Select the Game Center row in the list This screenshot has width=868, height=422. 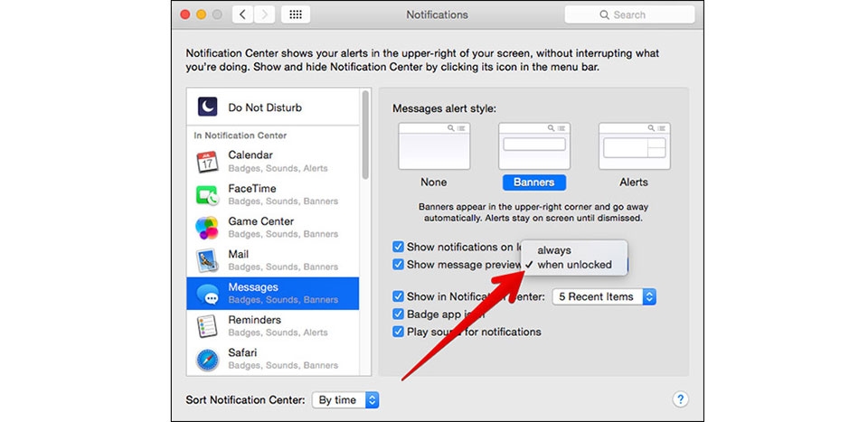[x=273, y=228]
